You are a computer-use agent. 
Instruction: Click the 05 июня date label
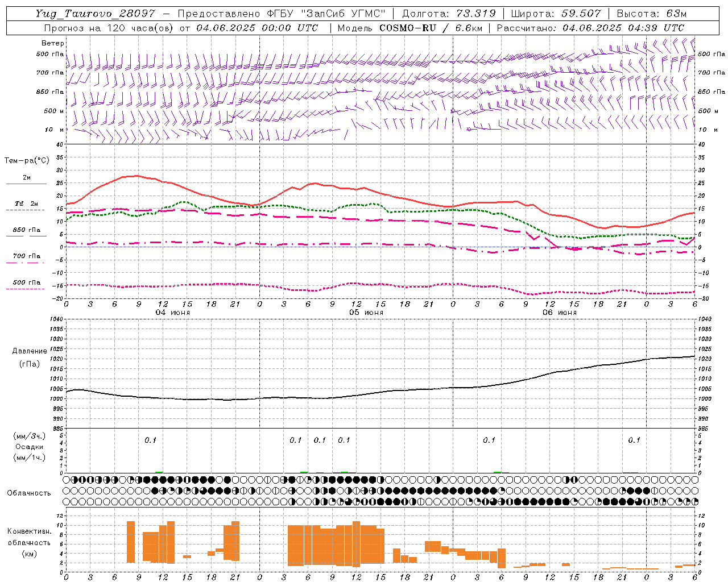(x=366, y=313)
